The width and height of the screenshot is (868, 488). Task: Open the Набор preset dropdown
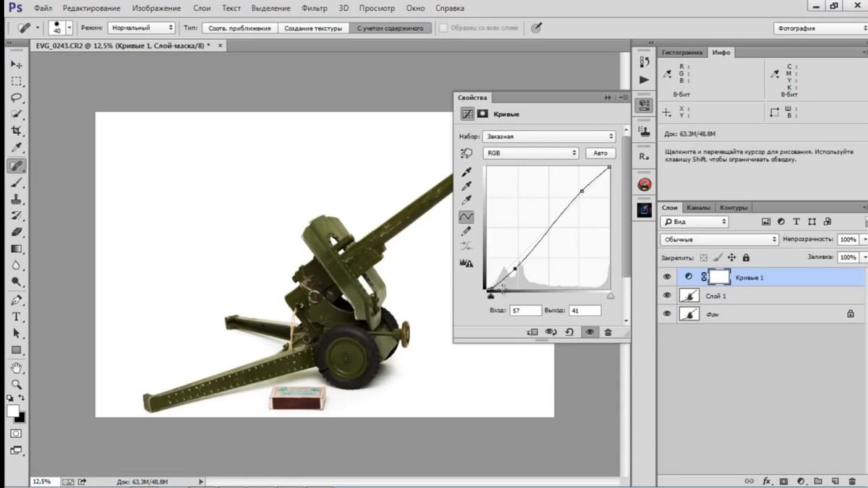[x=548, y=136]
